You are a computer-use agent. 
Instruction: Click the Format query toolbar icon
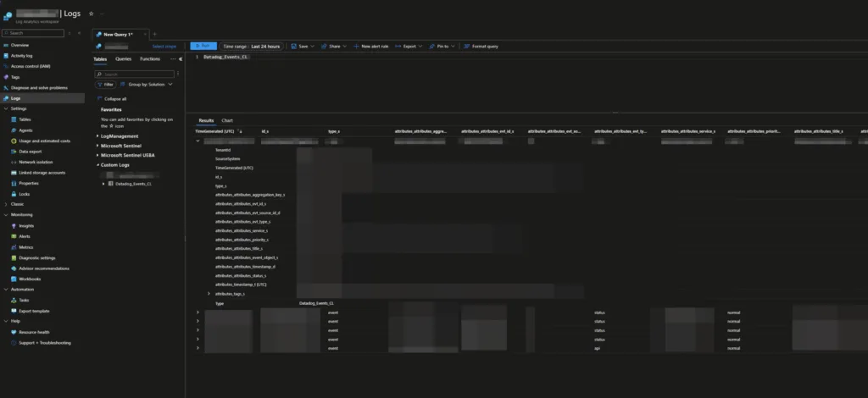467,46
